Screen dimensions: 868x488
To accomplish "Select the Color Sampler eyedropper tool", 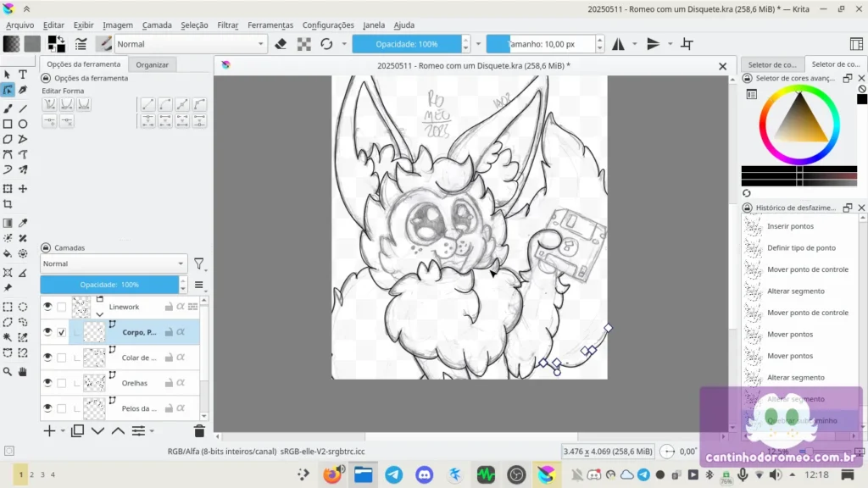I will click(23, 223).
